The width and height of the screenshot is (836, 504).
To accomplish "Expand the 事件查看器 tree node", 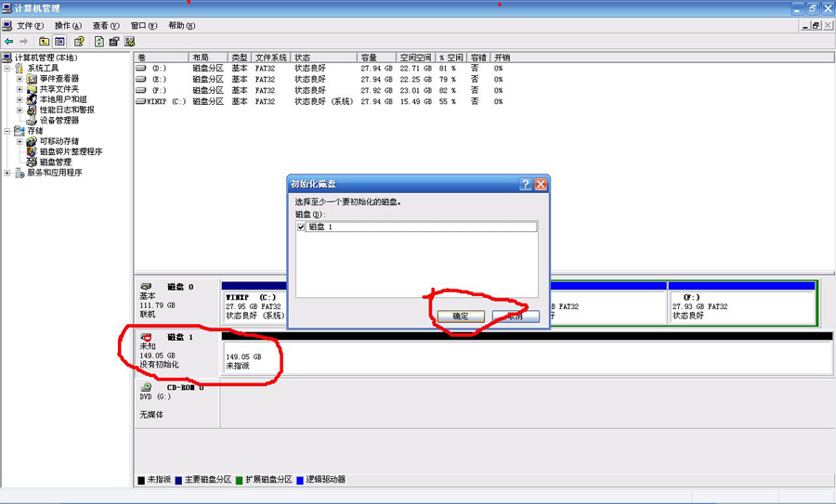I will pos(20,79).
